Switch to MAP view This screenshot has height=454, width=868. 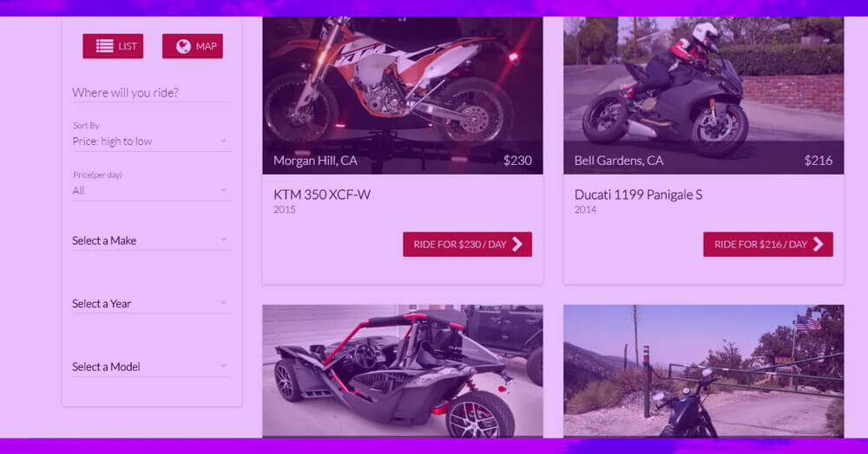coord(193,46)
